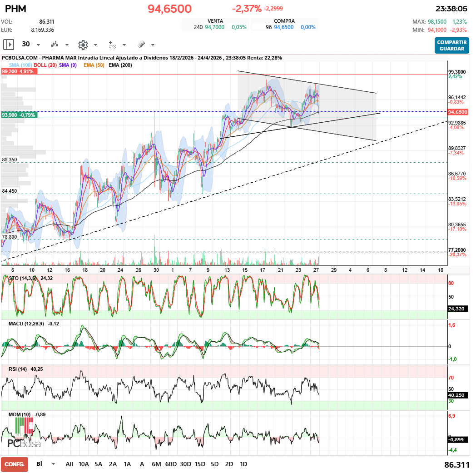Image resolution: width=476 pixels, height=474 pixels.
Task: Click the main last price 94,6500
Action: (170, 9)
